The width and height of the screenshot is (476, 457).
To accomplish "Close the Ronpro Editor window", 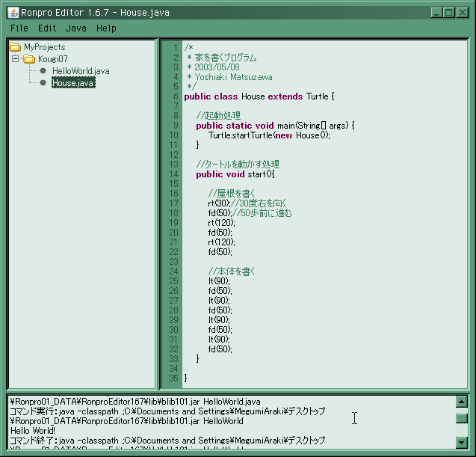I will [x=461, y=12].
